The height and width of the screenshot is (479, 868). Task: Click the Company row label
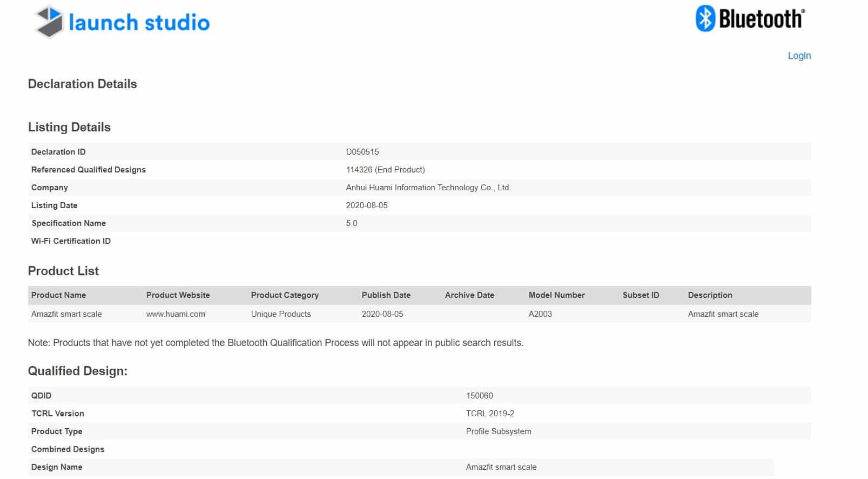(x=50, y=188)
